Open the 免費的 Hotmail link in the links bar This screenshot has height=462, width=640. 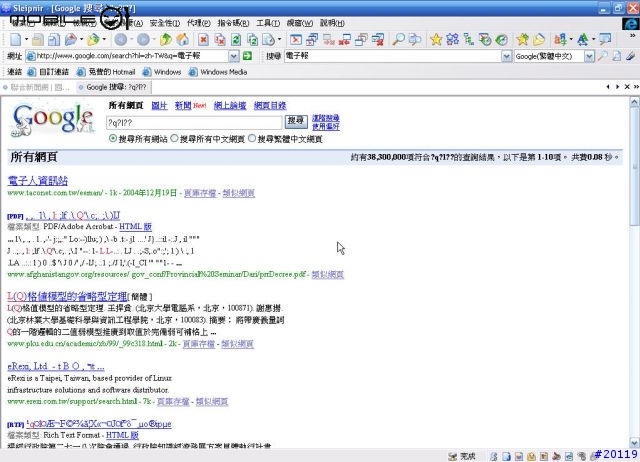coord(106,72)
